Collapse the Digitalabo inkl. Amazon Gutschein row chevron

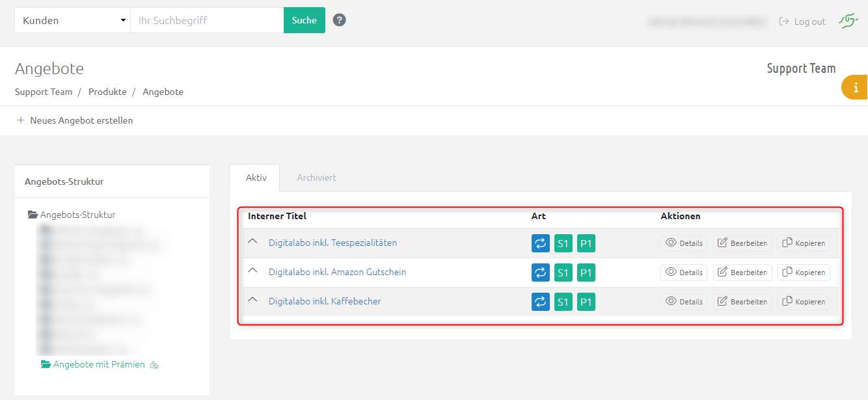pos(253,271)
